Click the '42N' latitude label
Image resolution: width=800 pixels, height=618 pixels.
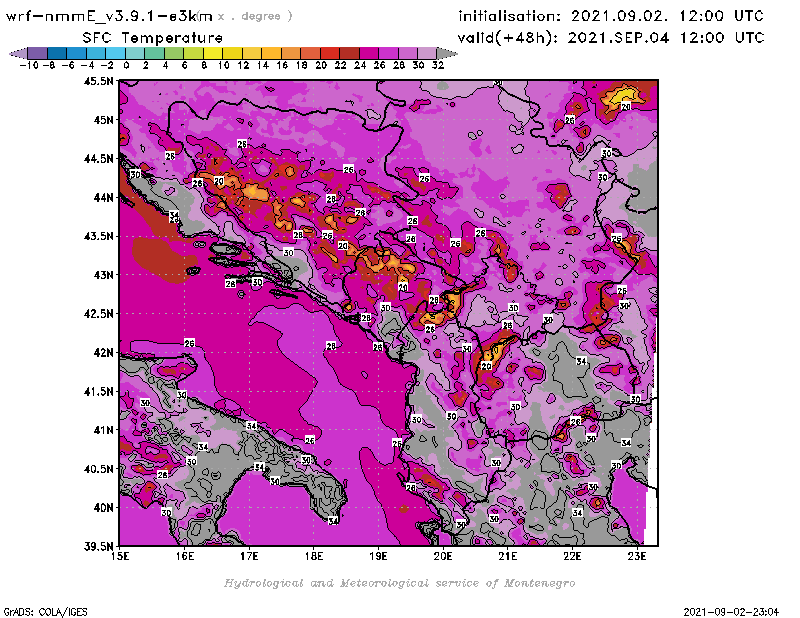pos(103,353)
